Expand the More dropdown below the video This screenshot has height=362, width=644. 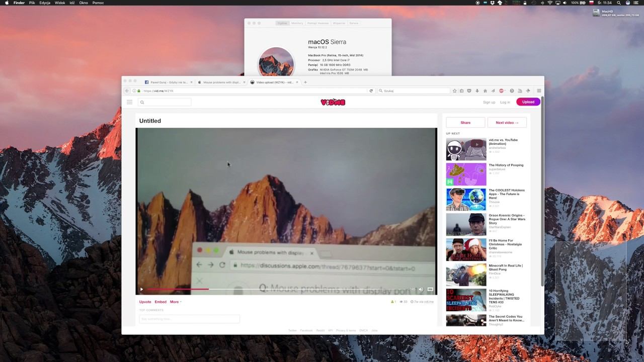(176, 302)
